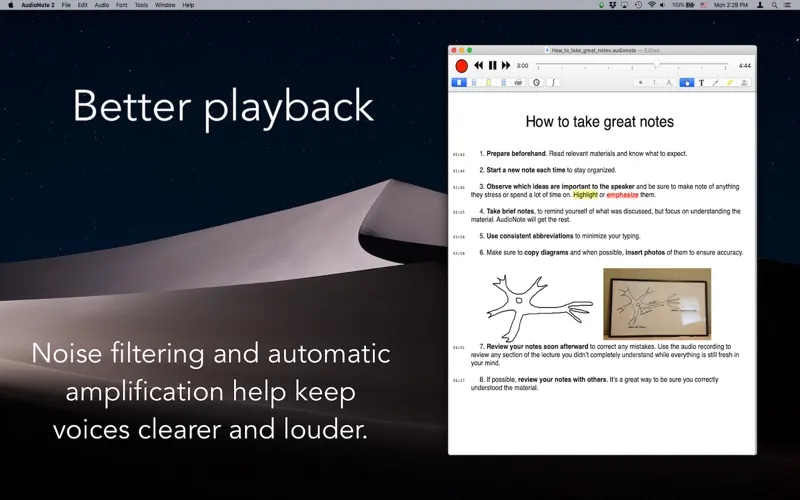Image resolution: width=800 pixels, height=500 pixels.
Task: Apply numbered list formatting
Action: point(655,82)
